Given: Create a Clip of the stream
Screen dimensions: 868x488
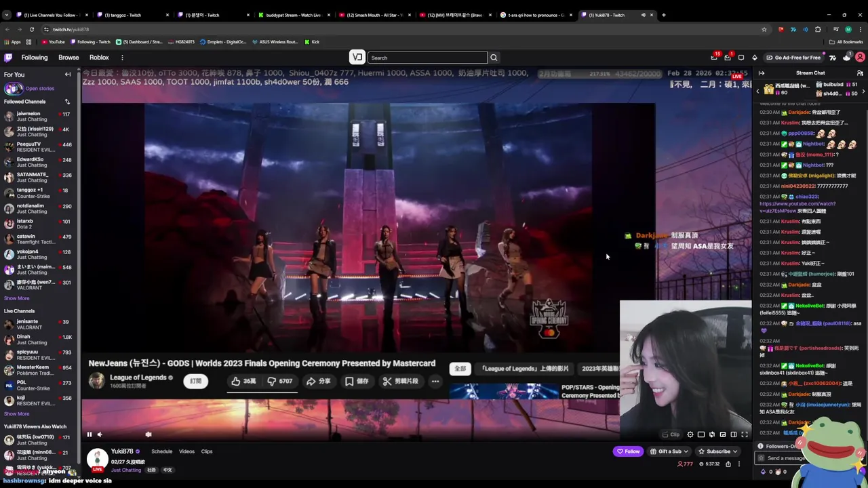Looking at the screenshot, I should (x=671, y=434).
